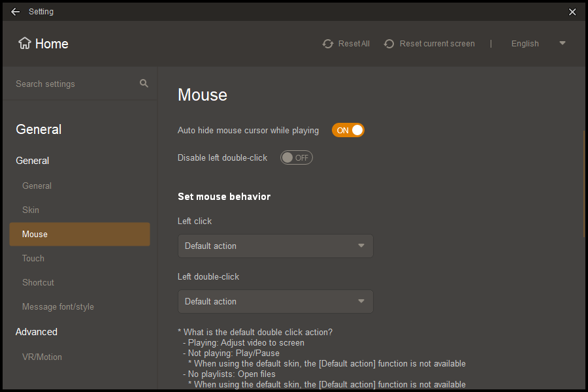Screen dimensions: 588x392
Task: Click the Reset current screen icon
Action: point(389,44)
